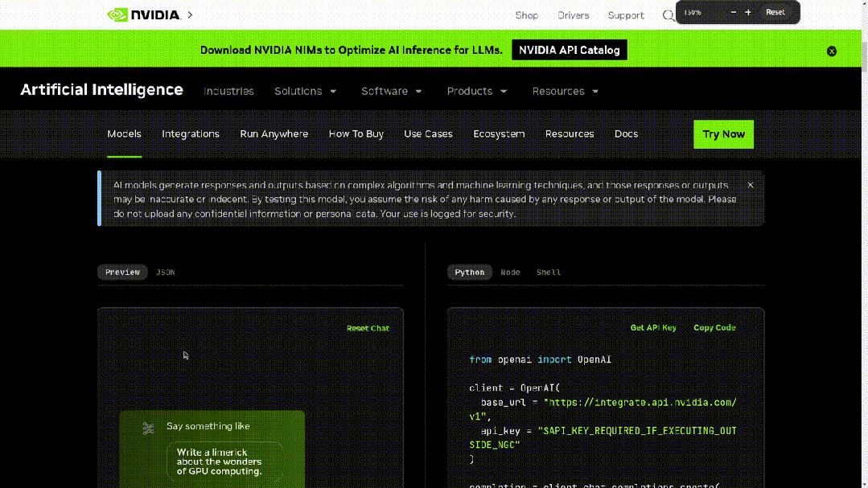Reset browser zoom with Reset button
This screenshot has height=488, width=868.
tap(775, 12)
